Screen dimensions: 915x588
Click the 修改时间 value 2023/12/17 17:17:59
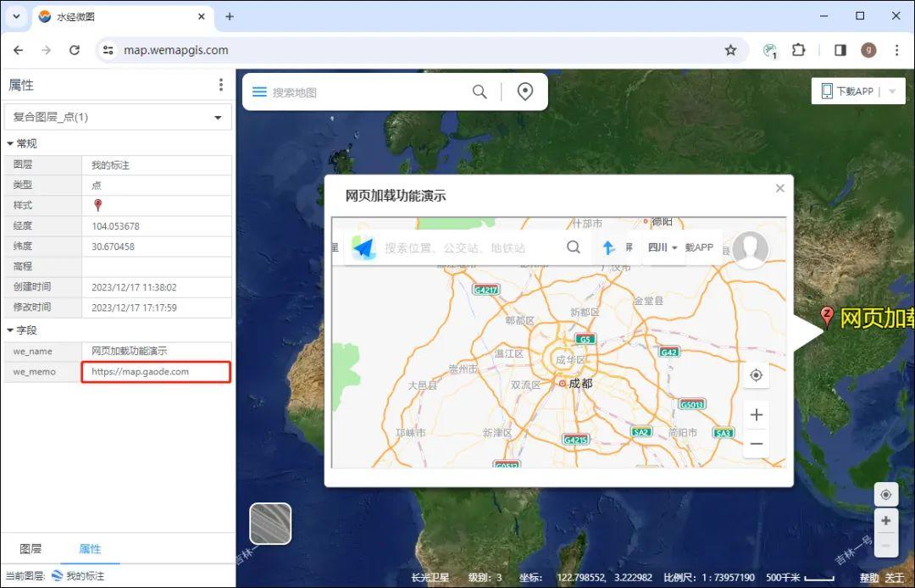pos(157,308)
